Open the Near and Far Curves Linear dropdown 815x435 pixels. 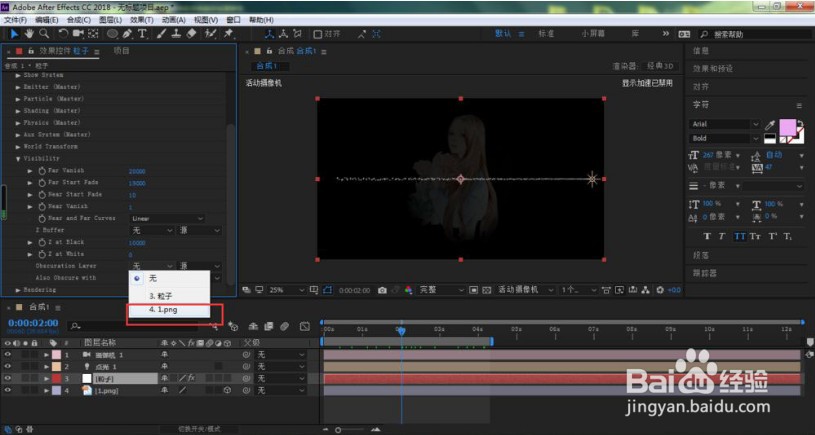(167, 219)
